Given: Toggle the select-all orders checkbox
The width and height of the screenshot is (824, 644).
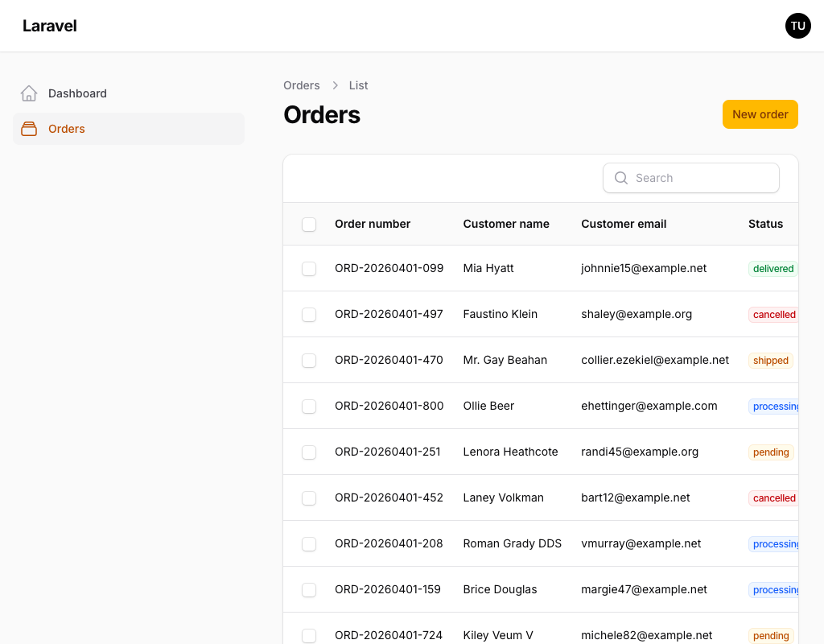Looking at the screenshot, I should 309,225.
